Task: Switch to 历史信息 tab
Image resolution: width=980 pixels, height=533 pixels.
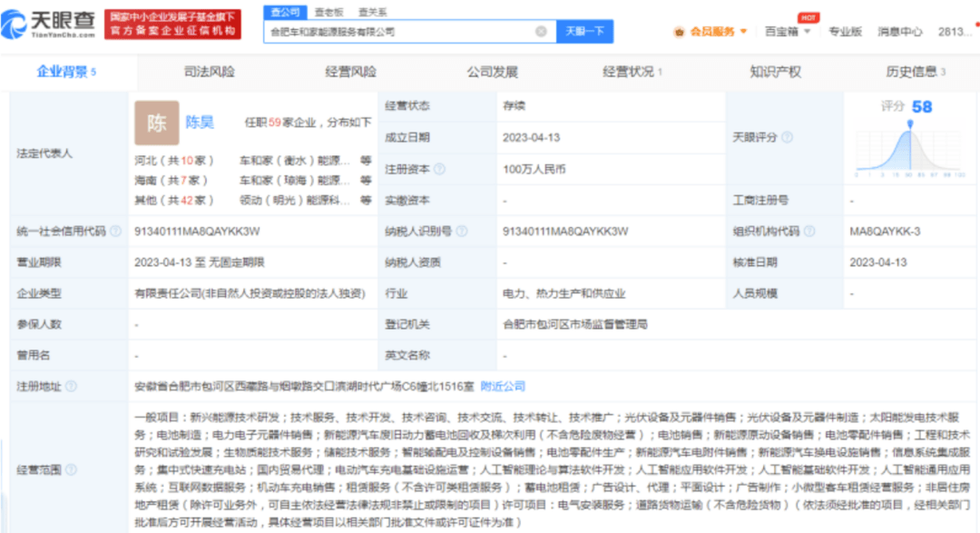Action: (916, 72)
